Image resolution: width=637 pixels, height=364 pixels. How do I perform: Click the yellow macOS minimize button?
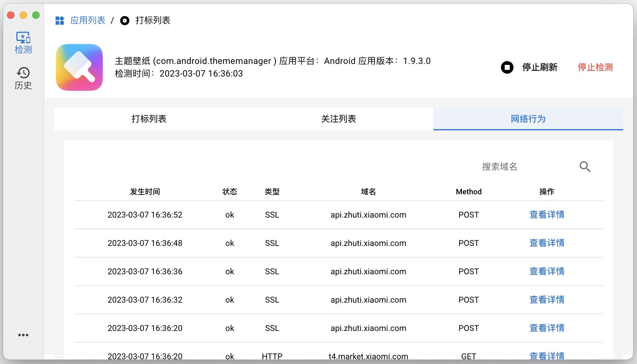(x=23, y=15)
